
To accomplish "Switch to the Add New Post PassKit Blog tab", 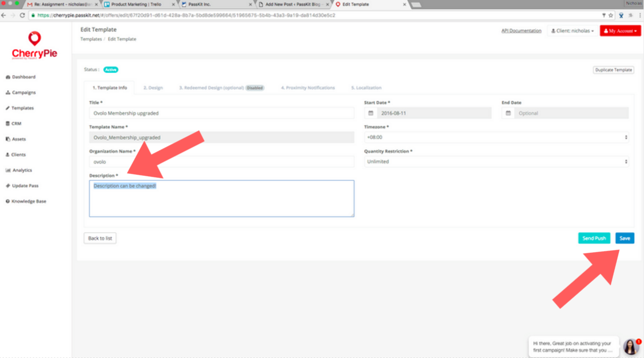I will tap(294, 4).
